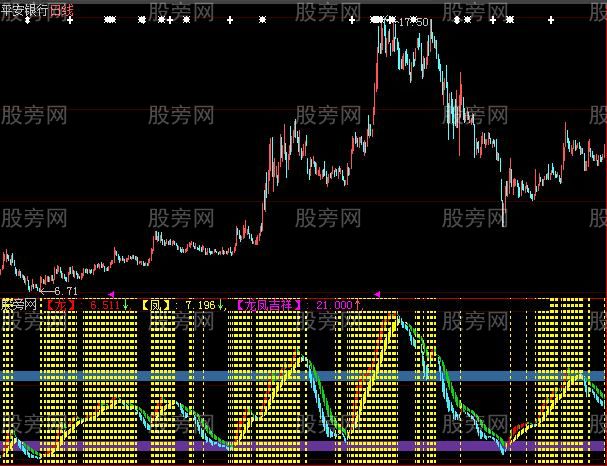
Task: Click the 7.196 phoenix value readout
Action: point(198,303)
